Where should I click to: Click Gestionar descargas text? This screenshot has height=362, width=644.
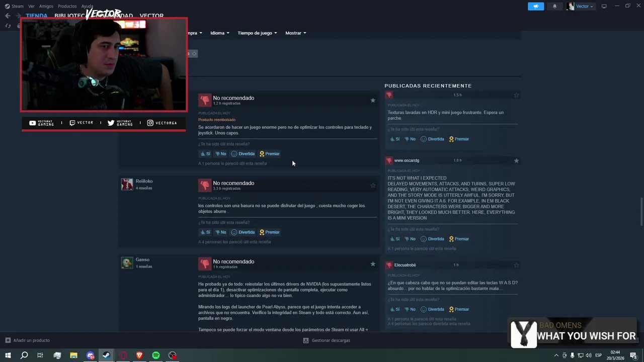tap(331, 340)
